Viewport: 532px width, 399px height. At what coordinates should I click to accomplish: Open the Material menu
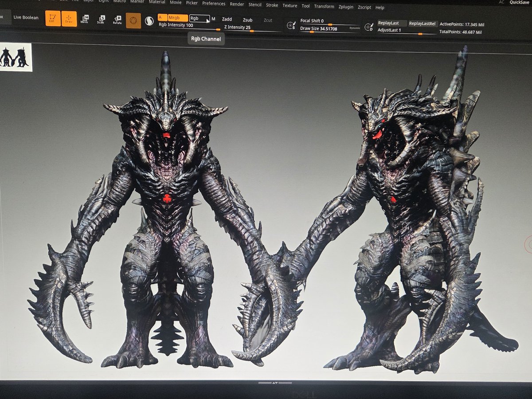pyautogui.click(x=157, y=2)
